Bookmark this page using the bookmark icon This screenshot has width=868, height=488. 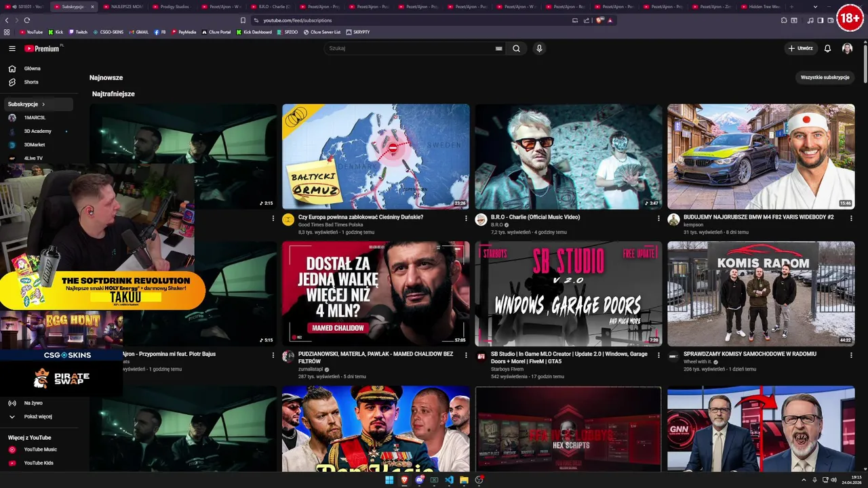pos(243,20)
